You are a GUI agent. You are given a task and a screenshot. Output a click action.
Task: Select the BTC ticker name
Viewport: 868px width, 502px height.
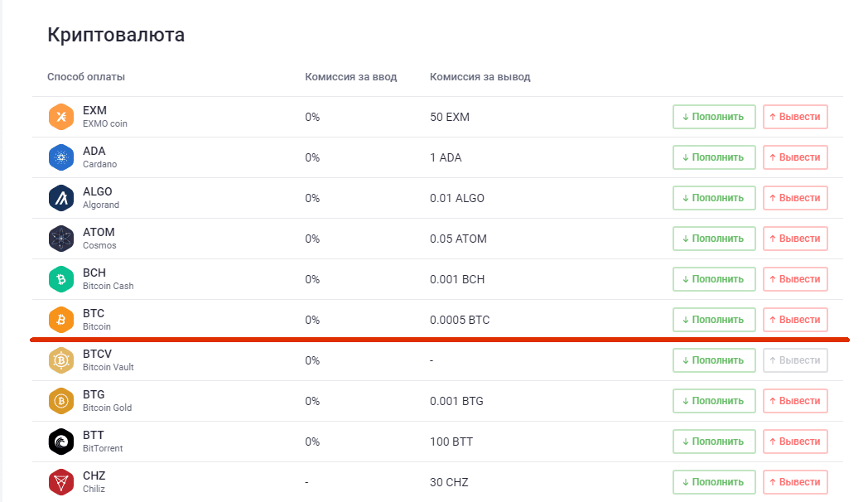pyautogui.click(x=94, y=313)
